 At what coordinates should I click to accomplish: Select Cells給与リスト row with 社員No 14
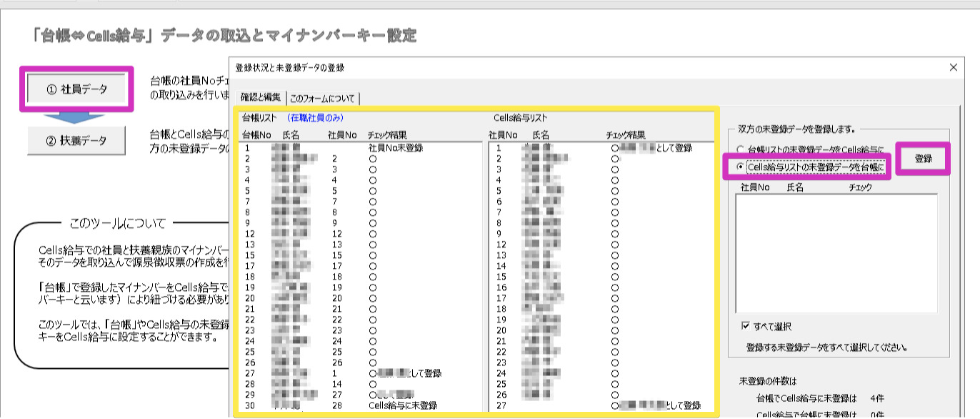click(601, 266)
